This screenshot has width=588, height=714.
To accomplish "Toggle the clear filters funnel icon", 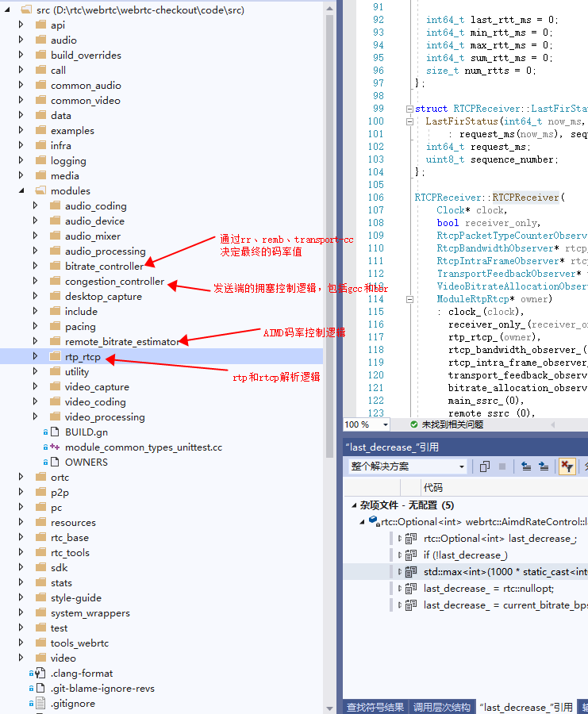I will 567,466.
